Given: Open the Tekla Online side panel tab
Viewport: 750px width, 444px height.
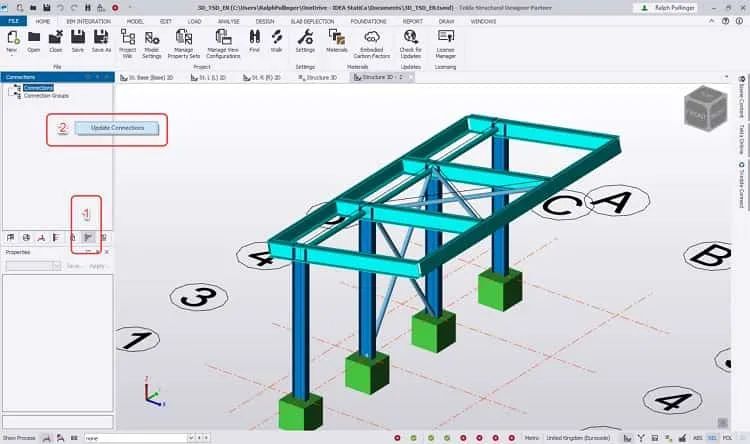Looking at the screenshot, I should click(741, 139).
